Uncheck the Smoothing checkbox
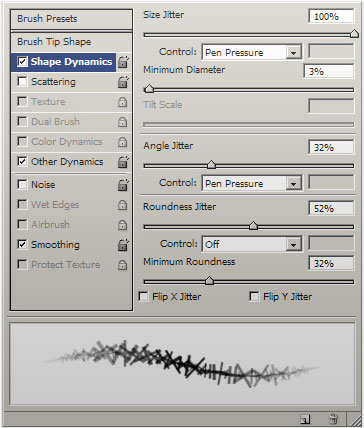The height and width of the screenshot is (428, 364). coord(22,244)
